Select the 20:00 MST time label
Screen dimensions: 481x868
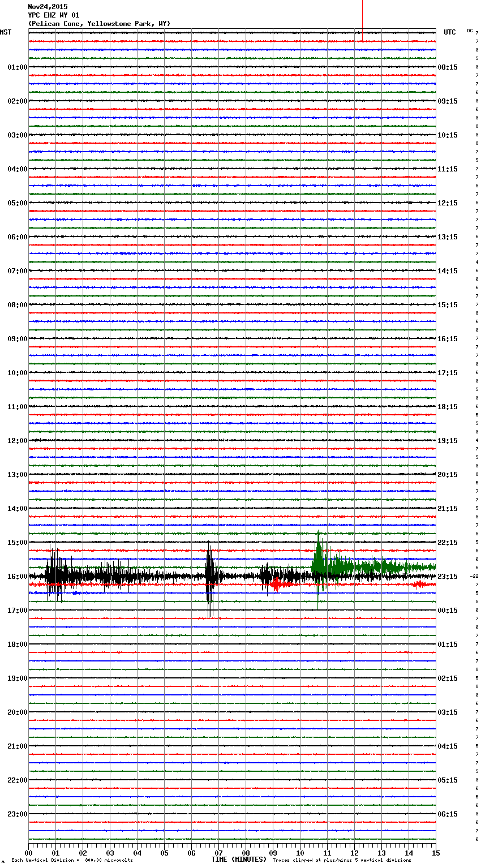pos(18,712)
